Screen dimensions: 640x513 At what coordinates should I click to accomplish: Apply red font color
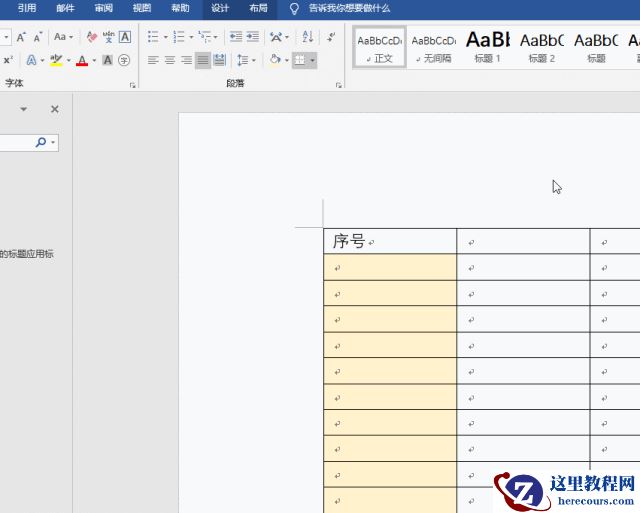click(x=82, y=60)
